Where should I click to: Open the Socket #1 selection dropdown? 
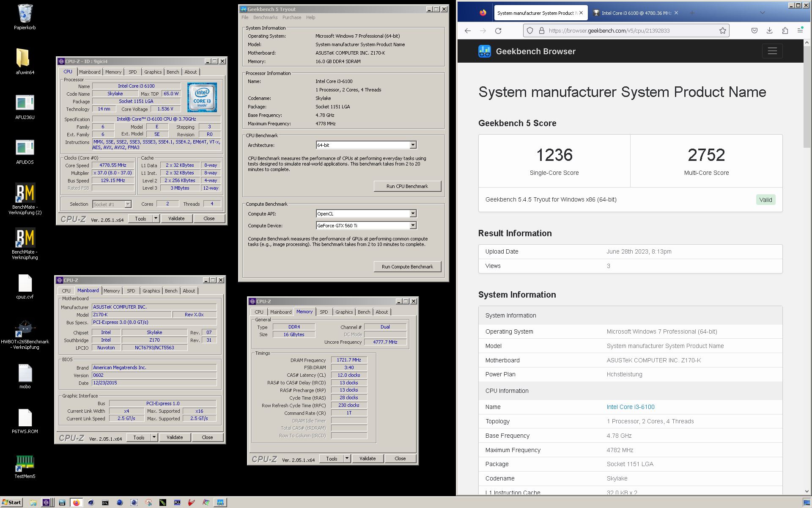112,204
